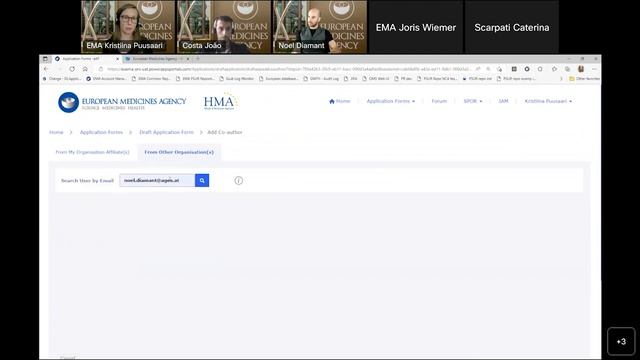Screen dimensions: 640x360
Task: Click EMA Kristiina Puusaari video thumbnail
Action: click(x=128, y=27)
